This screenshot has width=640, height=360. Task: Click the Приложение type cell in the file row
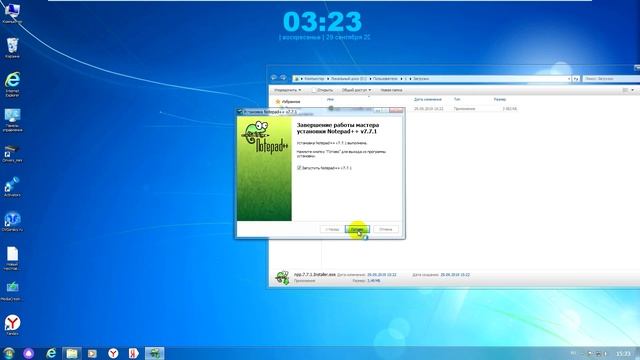464,109
